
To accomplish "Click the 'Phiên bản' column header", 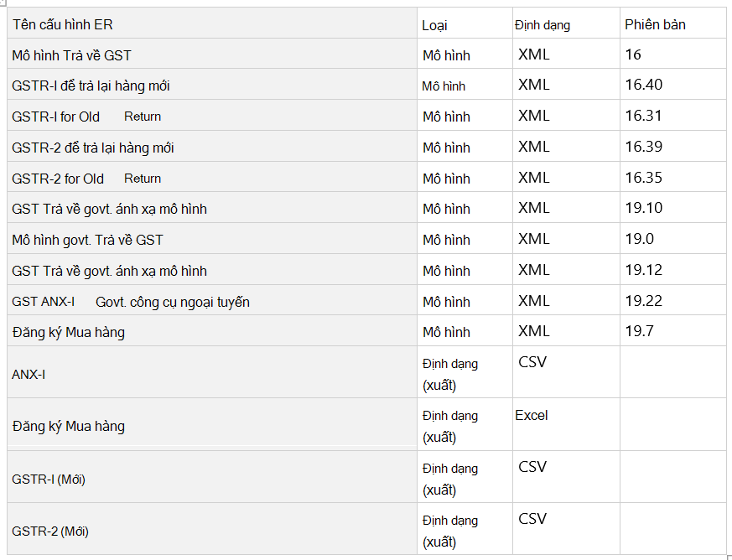I will (x=673, y=23).
